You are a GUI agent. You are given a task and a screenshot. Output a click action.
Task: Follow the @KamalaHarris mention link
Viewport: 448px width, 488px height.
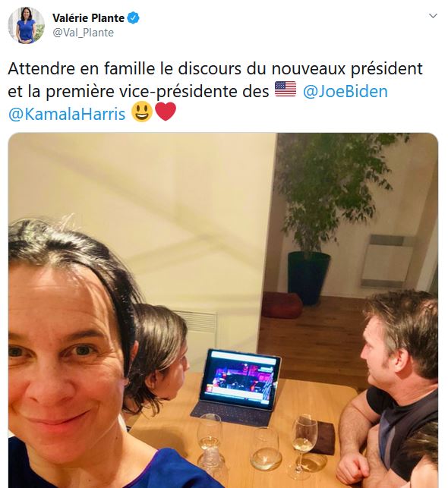pyautogui.click(x=67, y=114)
